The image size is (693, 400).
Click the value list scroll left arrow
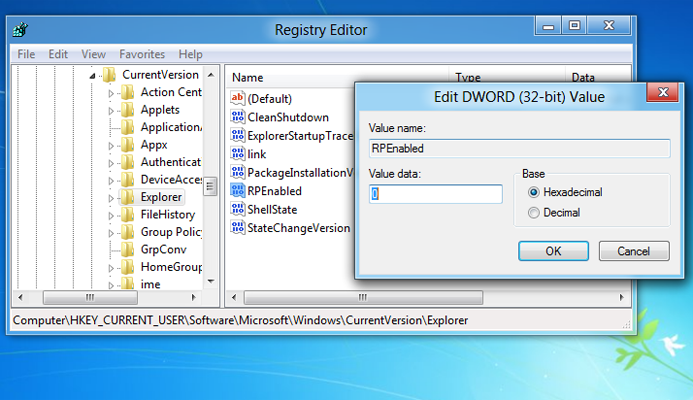(x=234, y=297)
